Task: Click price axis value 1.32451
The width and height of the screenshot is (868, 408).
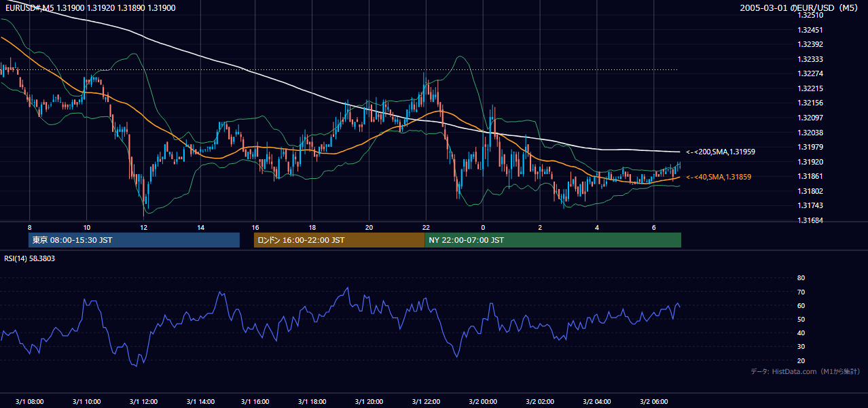Action: 810,30
